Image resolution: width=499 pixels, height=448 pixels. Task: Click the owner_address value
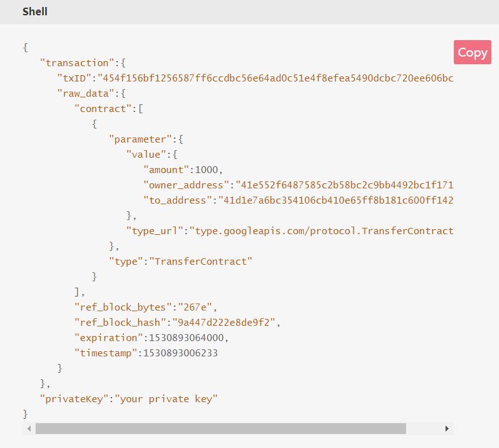click(x=344, y=185)
